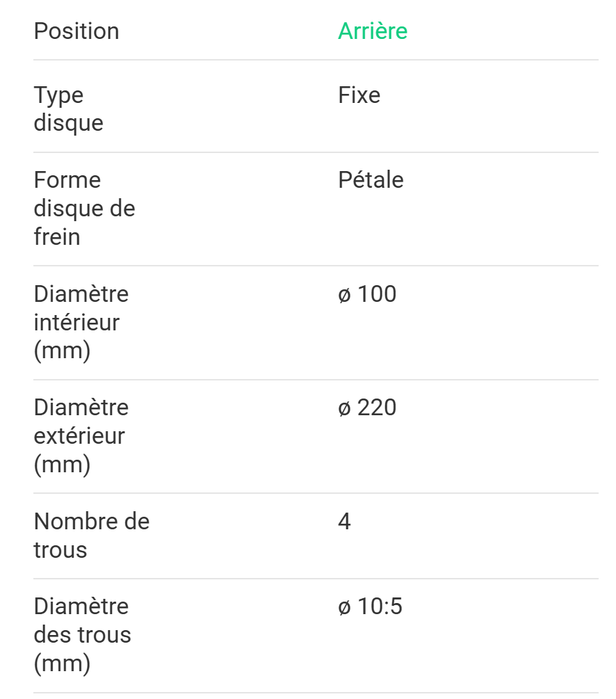Click the ø symbol before 10:5
616x699 pixels.
tap(345, 607)
